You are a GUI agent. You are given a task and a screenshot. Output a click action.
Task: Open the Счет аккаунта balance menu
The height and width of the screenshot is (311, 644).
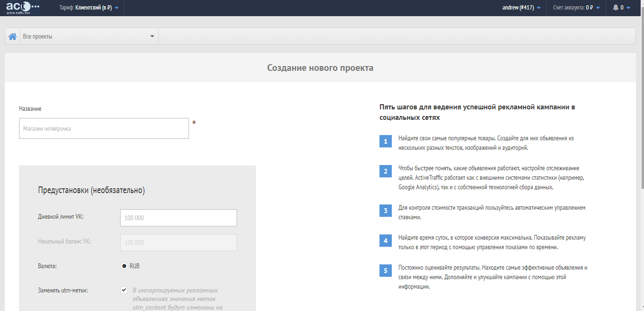point(577,8)
